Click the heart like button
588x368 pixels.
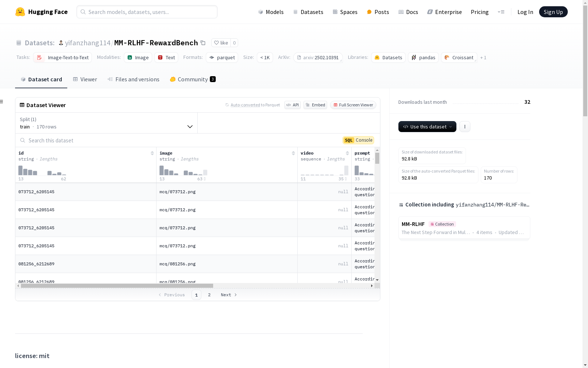pos(221,43)
